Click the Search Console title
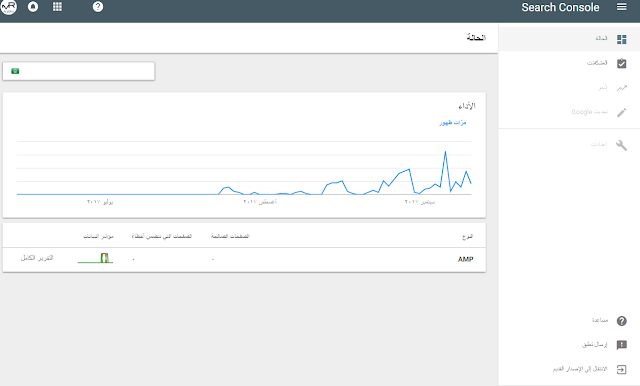Viewport: 640px width, 386px height. coord(560,7)
